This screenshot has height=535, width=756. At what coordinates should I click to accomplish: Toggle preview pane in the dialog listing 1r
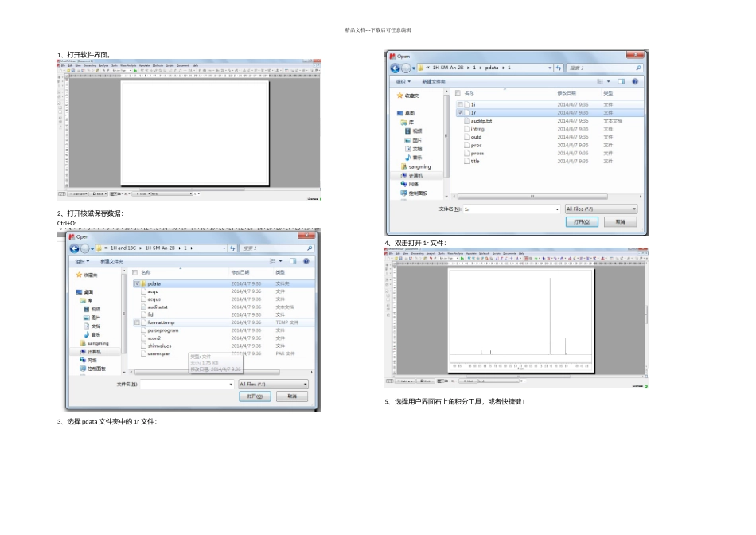coord(621,81)
